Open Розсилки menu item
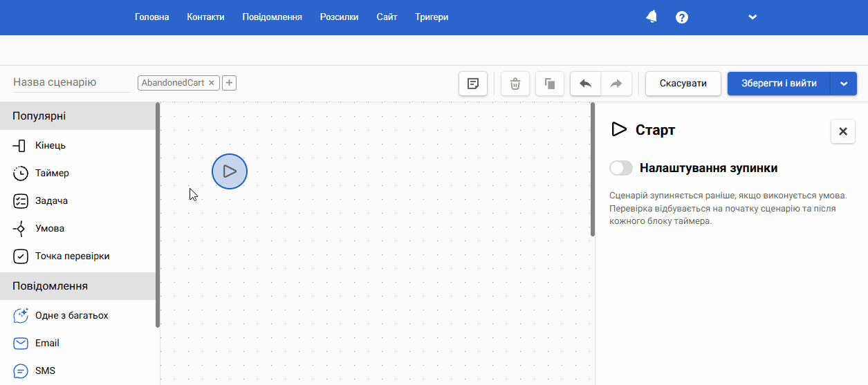This screenshot has height=385, width=868. [339, 17]
